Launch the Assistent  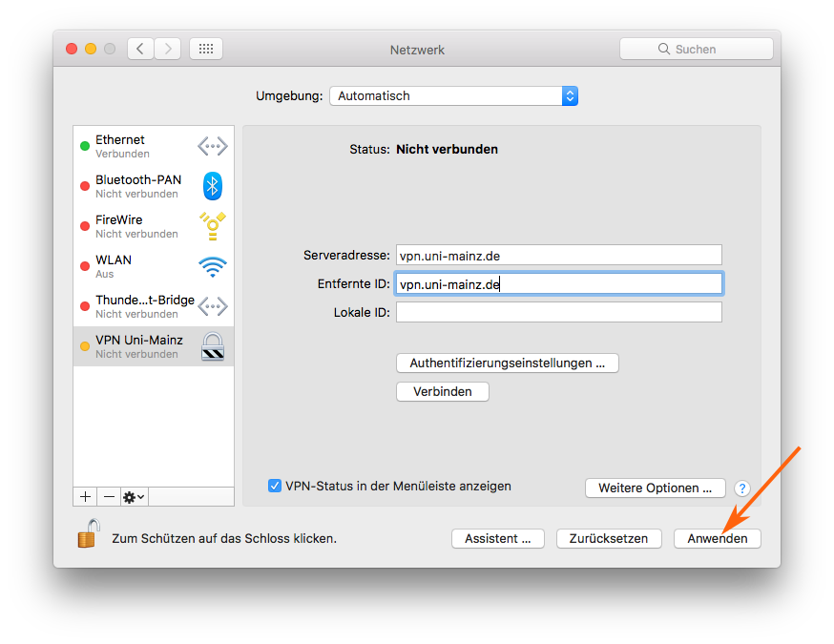point(498,539)
